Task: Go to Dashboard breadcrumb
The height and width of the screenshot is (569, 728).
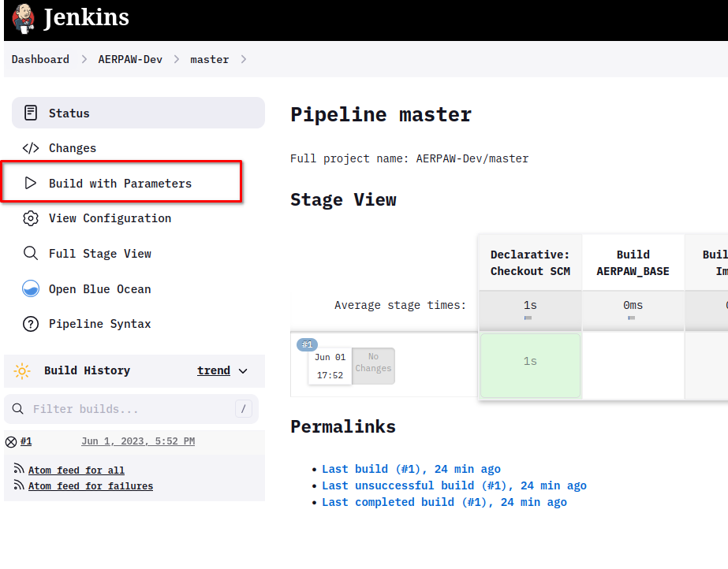Action: point(40,59)
